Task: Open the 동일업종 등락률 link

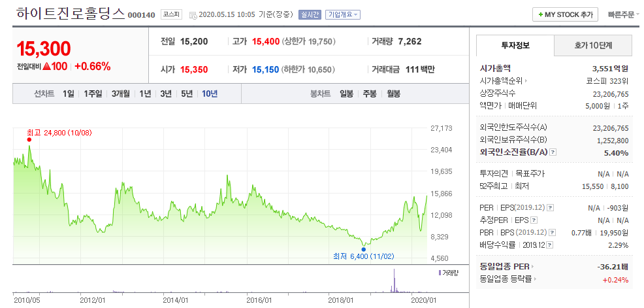Action: click(505, 279)
